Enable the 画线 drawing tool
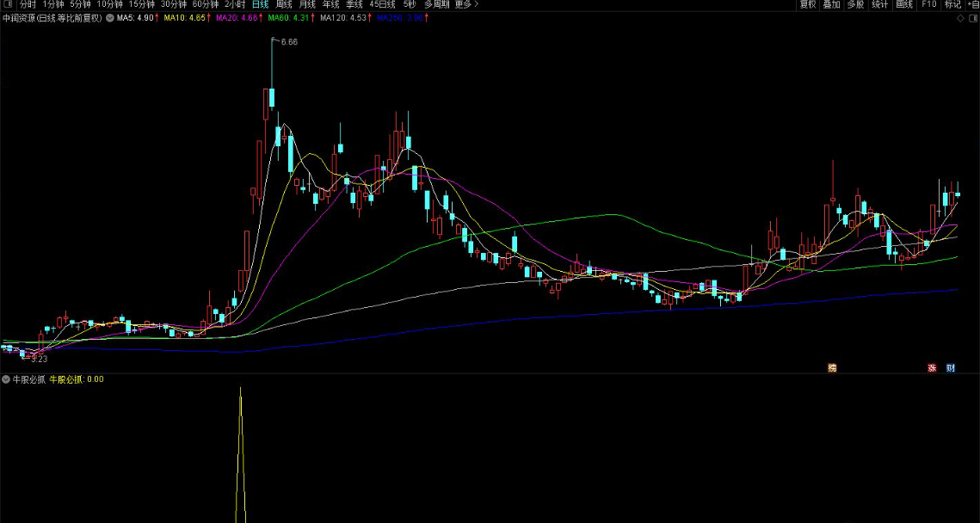This screenshot has height=523, width=980. point(903,4)
